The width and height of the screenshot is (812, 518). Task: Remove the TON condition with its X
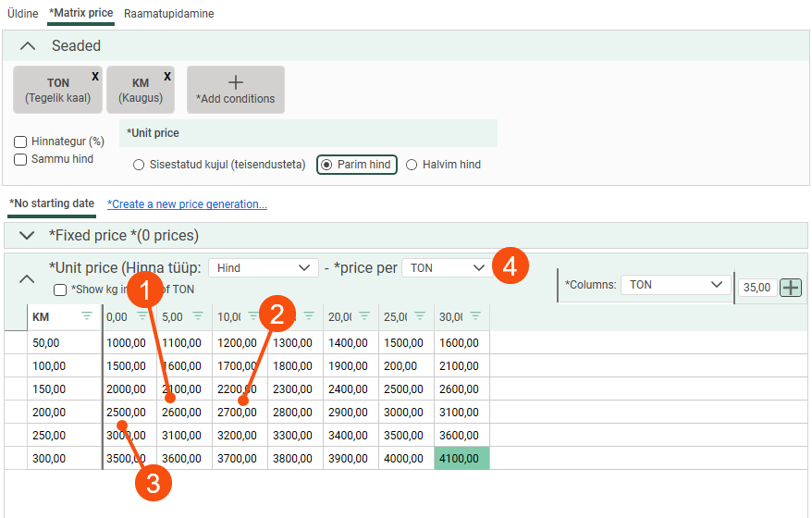tap(95, 77)
